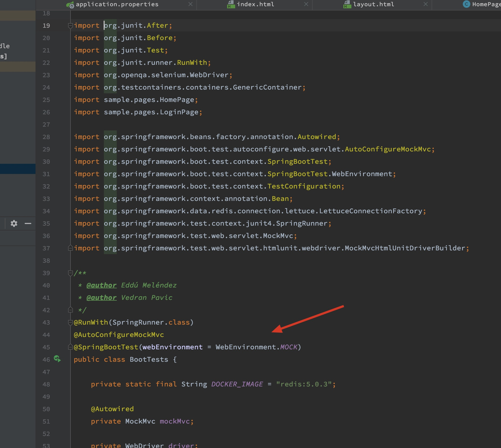This screenshot has height=448, width=501.
Task: Click sample.pages.HomePage import
Action: pyautogui.click(x=149, y=100)
